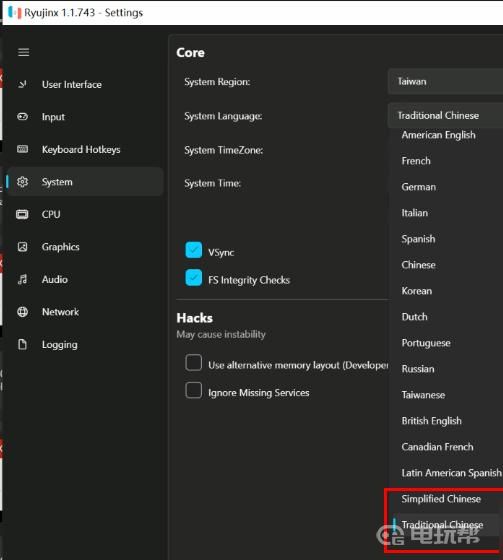Click the Keyboard Hotkeys keyboard icon

click(x=23, y=149)
